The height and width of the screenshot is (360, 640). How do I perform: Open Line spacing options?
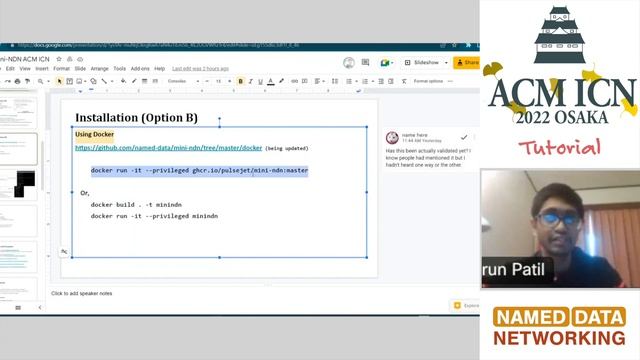[x=335, y=81]
